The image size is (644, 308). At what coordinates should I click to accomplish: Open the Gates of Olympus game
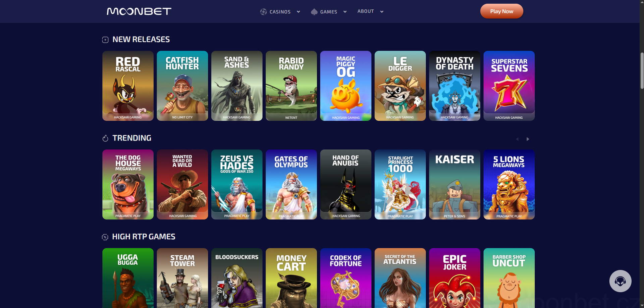coord(291,184)
